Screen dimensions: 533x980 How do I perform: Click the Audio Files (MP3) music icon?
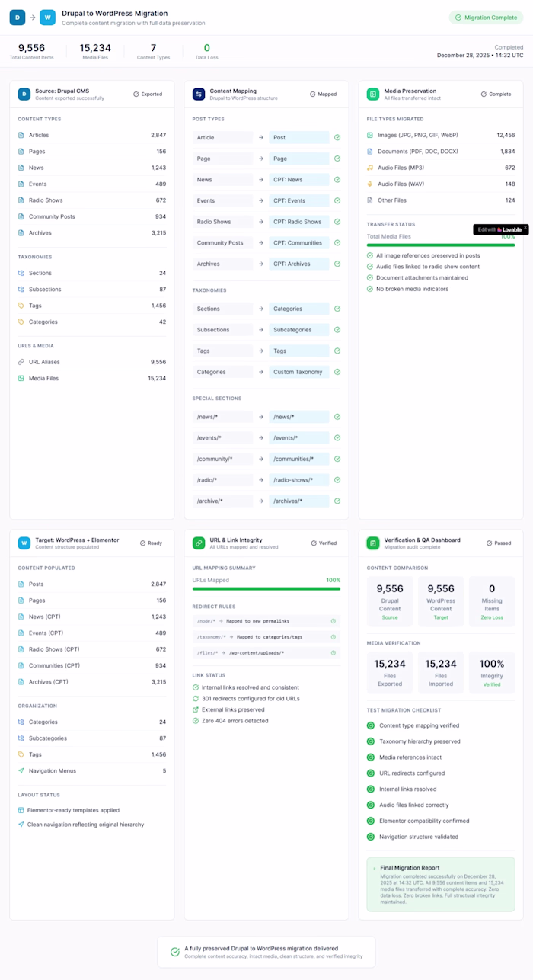tap(370, 168)
